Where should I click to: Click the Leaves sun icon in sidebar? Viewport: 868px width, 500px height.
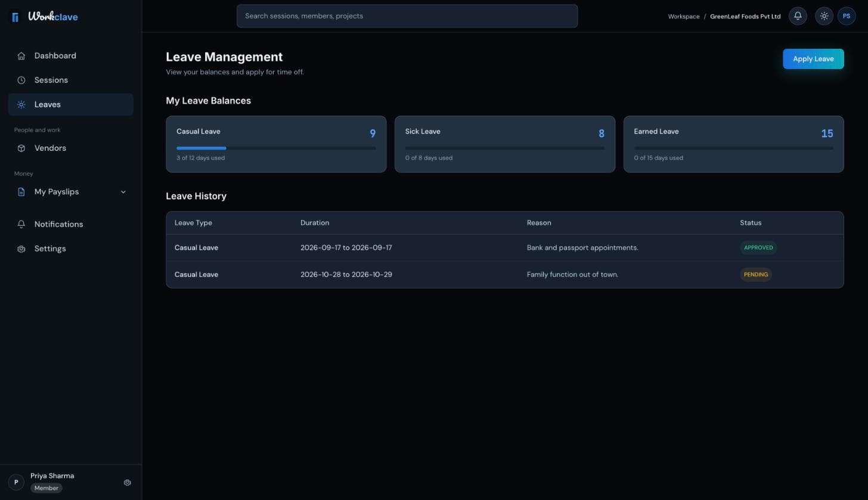tap(21, 105)
